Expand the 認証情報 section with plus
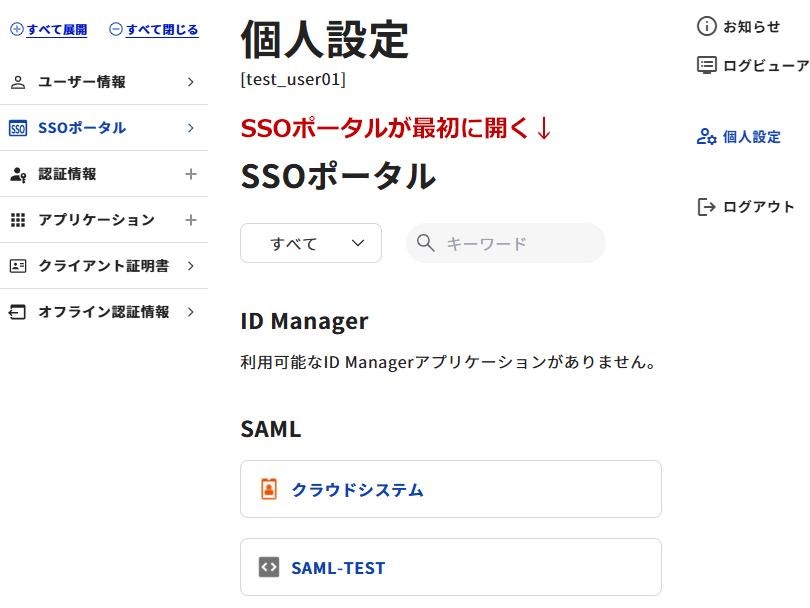This screenshot has height=608, width=810. click(191, 174)
